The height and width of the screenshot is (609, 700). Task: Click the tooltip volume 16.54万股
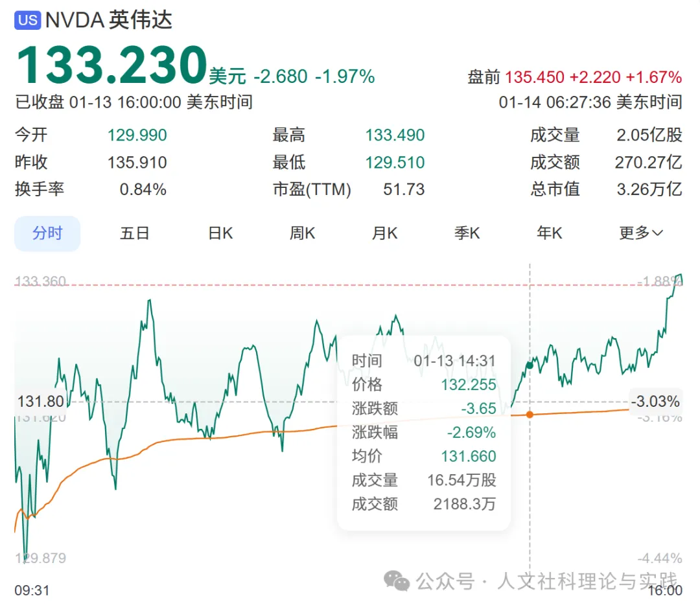(461, 480)
